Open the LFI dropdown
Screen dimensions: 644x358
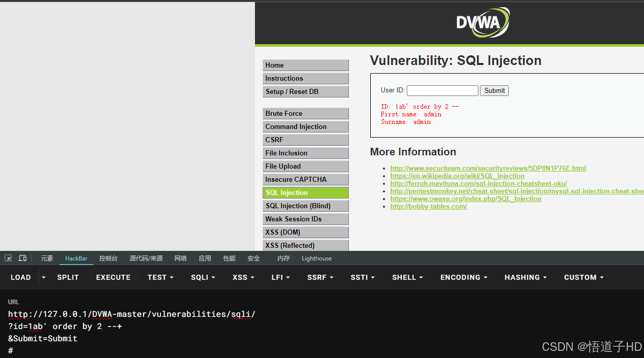tap(280, 277)
